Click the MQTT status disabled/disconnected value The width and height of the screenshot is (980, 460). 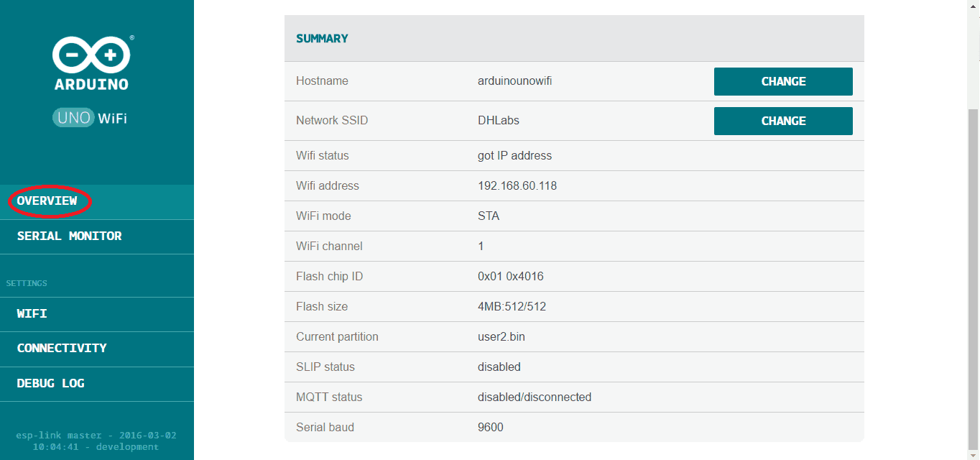click(x=534, y=397)
